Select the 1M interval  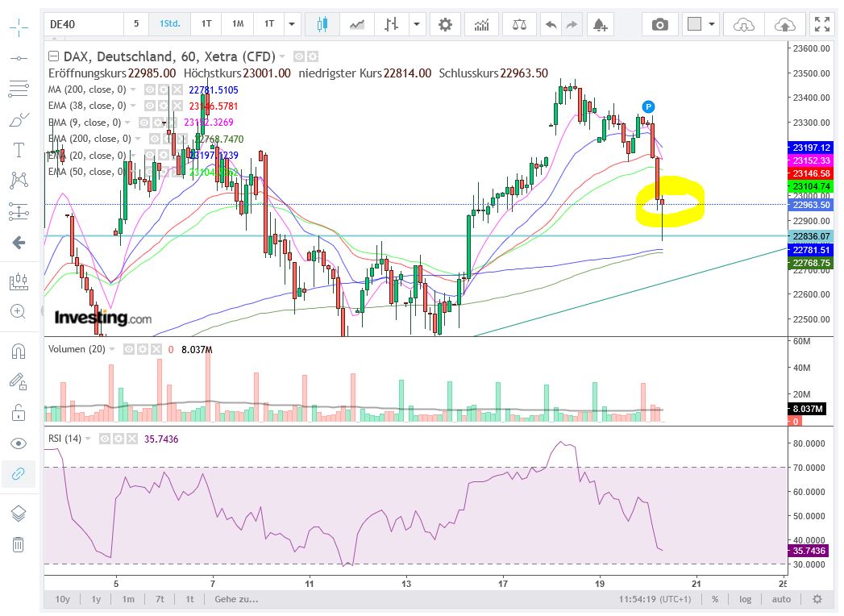pyautogui.click(x=237, y=24)
